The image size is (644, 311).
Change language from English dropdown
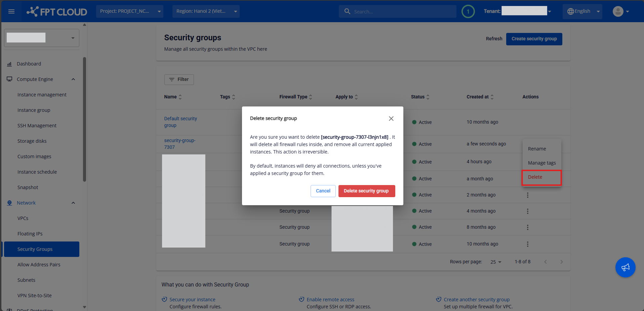pos(583,11)
